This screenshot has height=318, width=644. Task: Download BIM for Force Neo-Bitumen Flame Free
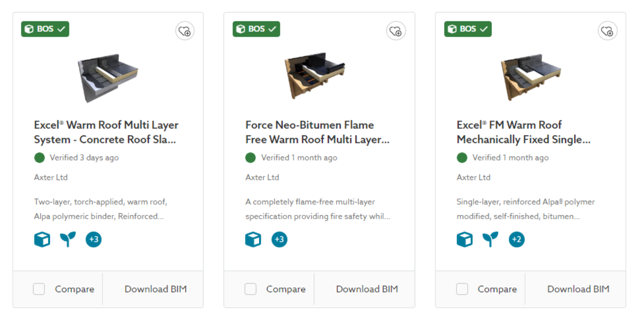pyautogui.click(x=367, y=289)
